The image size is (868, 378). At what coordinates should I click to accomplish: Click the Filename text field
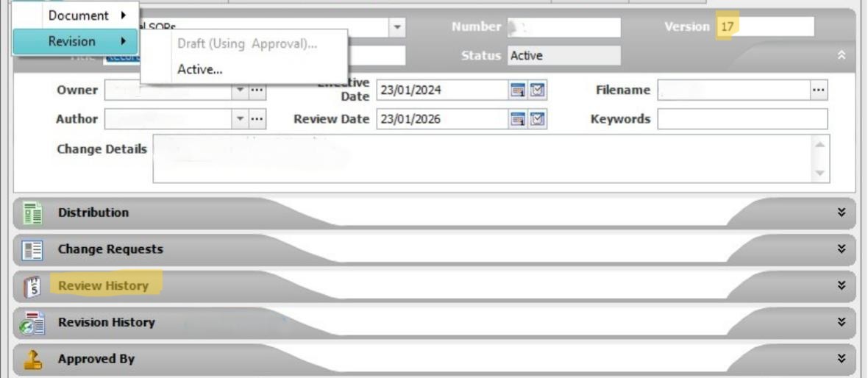(734, 90)
